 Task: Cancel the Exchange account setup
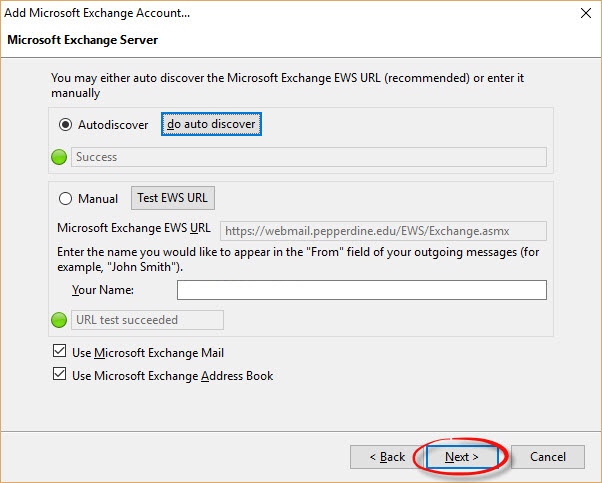[547, 457]
